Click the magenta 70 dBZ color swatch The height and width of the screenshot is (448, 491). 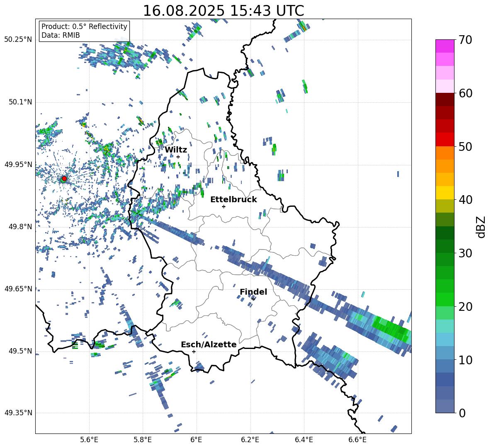[x=445, y=46]
